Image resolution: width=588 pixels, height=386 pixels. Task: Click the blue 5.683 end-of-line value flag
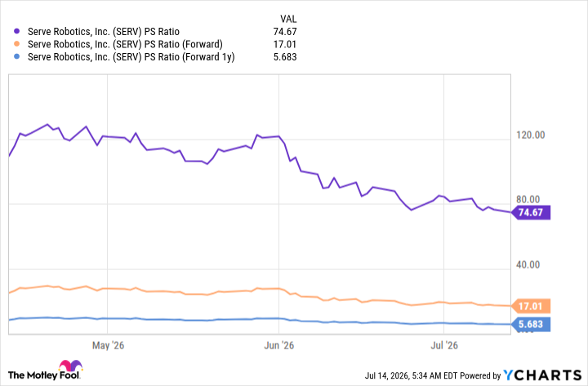(x=531, y=324)
